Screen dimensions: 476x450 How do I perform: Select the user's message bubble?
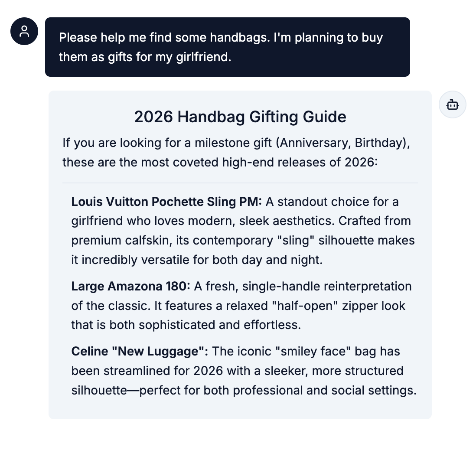coord(227,47)
